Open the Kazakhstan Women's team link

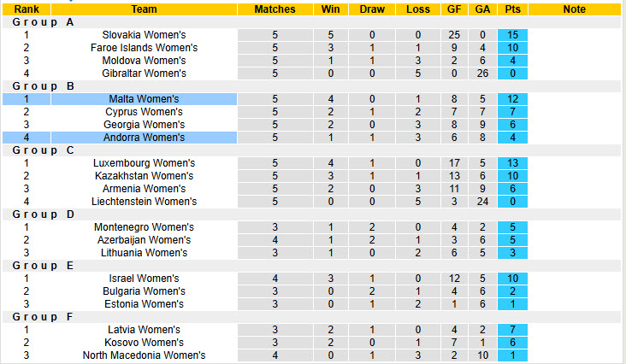(x=145, y=176)
